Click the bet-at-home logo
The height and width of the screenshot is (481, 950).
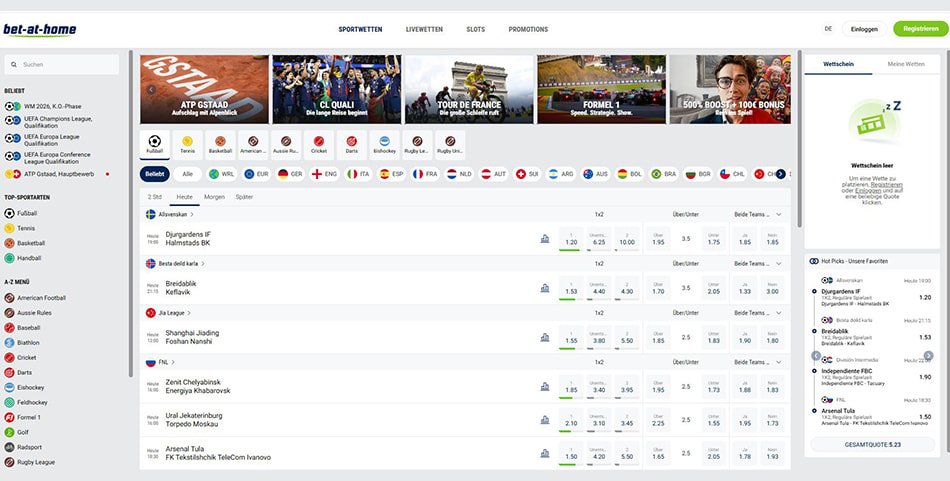coord(40,30)
